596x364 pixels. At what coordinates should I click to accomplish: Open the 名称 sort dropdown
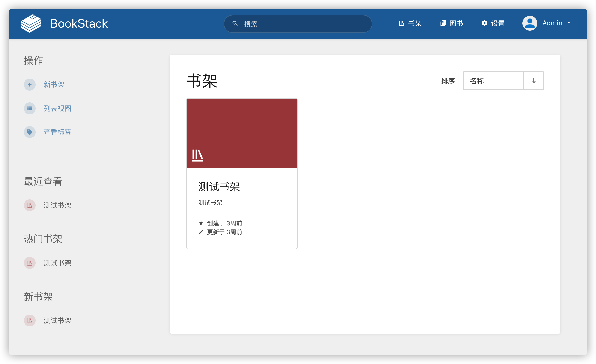[493, 81]
